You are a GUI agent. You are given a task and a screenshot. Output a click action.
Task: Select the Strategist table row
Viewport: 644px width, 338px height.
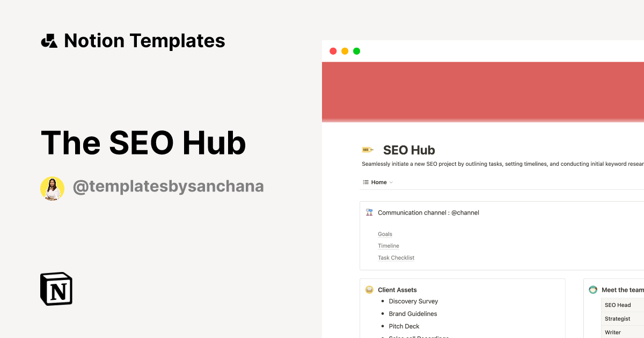pyautogui.click(x=617, y=319)
